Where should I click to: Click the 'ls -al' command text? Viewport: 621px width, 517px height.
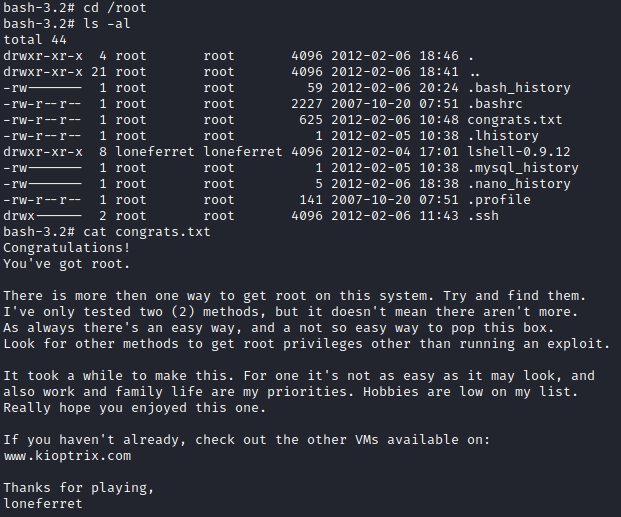click(107, 24)
